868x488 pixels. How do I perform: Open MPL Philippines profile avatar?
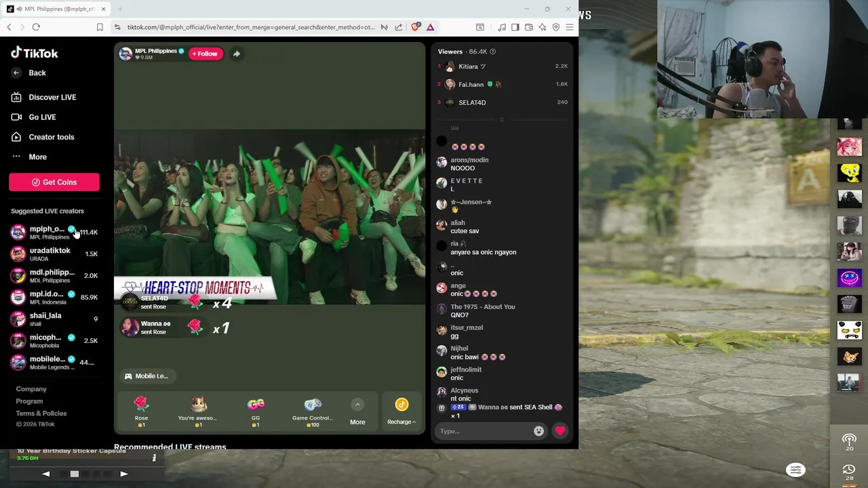point(125,54)
